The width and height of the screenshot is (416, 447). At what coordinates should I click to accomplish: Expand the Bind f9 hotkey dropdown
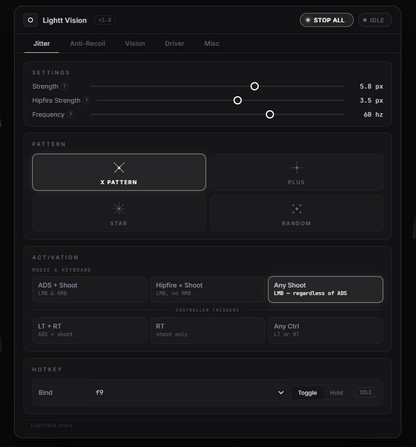click(187, 393)
